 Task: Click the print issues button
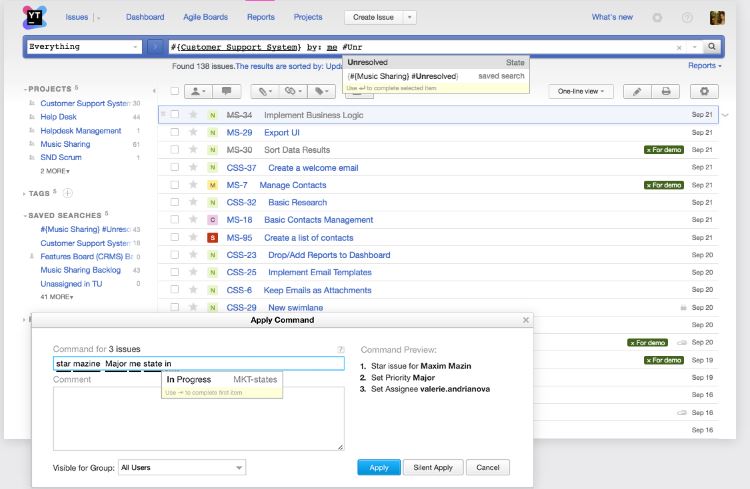[x=666, y=91]
